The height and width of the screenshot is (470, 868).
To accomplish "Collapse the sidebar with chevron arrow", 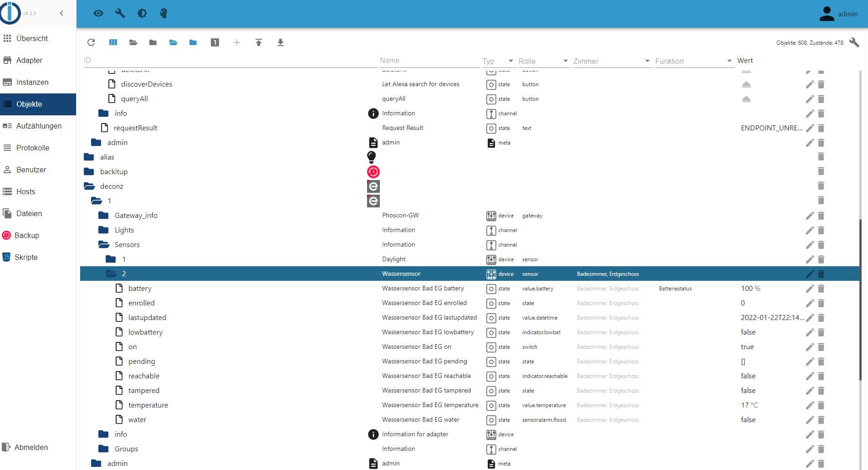I will [x=61, y=13].
